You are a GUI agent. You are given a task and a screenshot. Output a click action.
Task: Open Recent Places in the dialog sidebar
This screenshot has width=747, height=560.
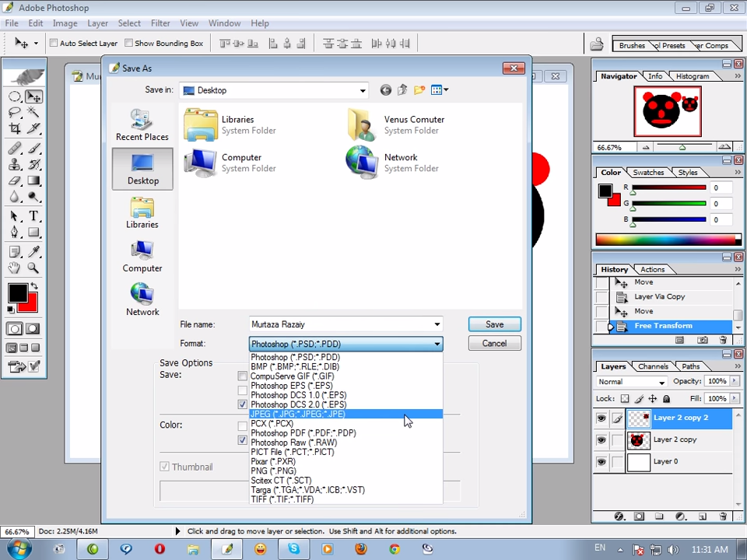point(142,124)
